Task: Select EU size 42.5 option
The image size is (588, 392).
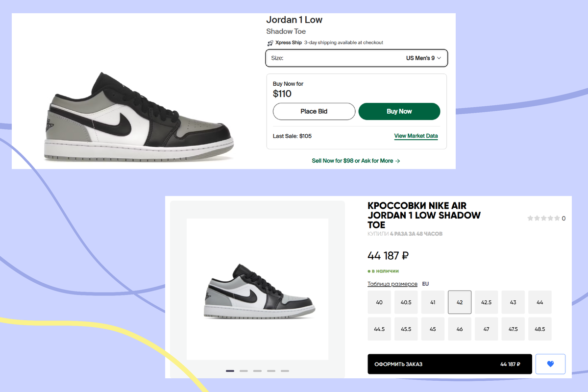Action: (x=486, y=302)
